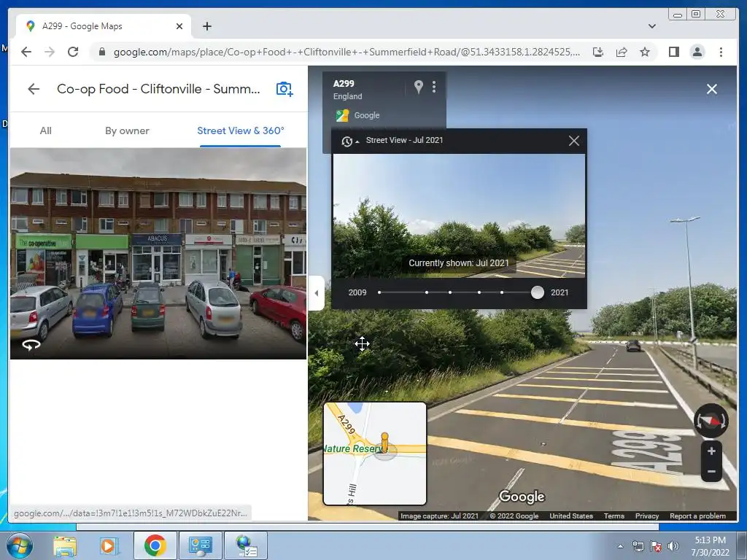747x560 pixels.
Task: Toggle the browser side panel
Action: pyautogui.click(x=673, y=52)
